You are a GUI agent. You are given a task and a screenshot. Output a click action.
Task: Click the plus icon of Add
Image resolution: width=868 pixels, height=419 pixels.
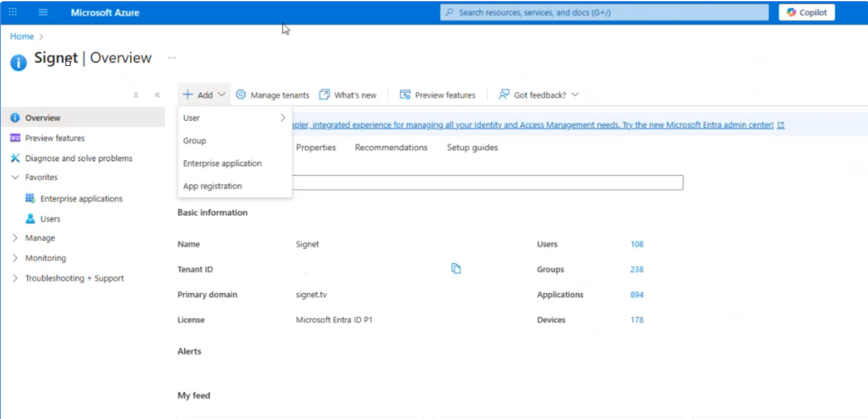tap(188, 95)
